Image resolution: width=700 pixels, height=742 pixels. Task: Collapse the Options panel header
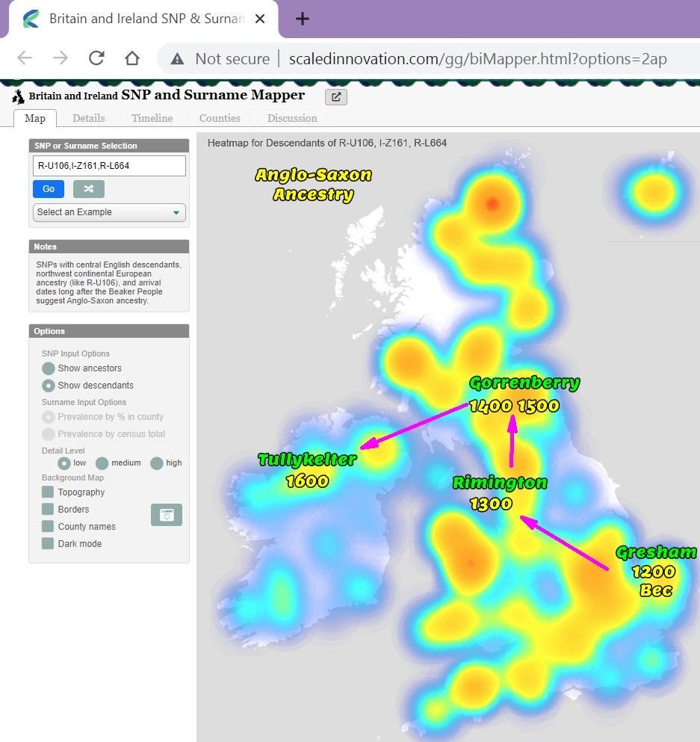point(109,331)
